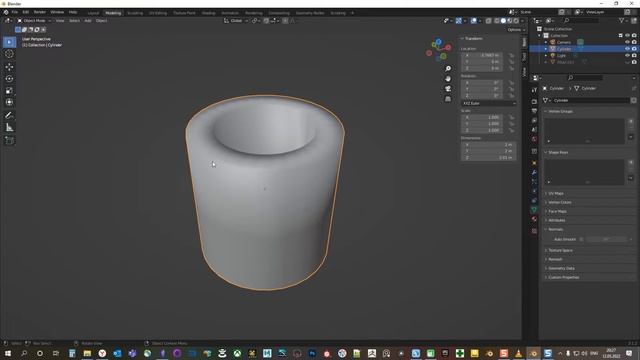Open the Output properties tab icon
The image size is (640, 360).
(x=534, y=111)
